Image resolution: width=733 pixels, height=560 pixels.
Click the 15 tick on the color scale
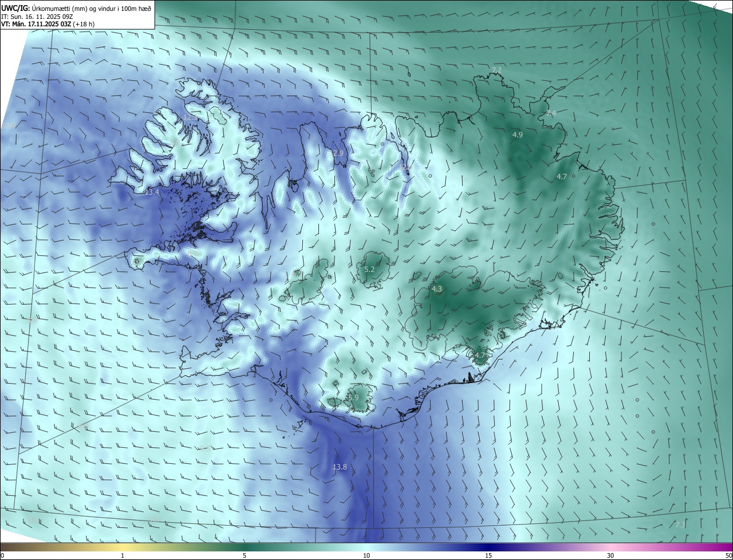[488, 555]
